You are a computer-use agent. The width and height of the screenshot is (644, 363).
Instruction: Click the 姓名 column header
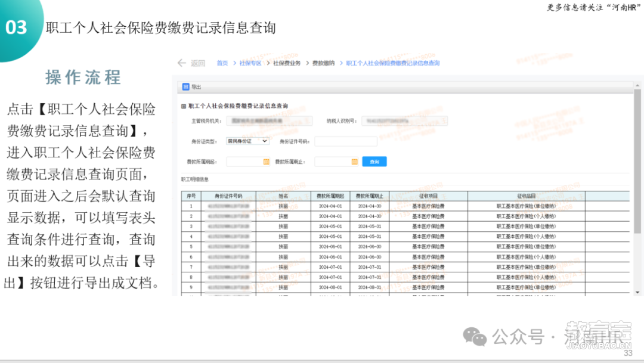coord(283,196)
